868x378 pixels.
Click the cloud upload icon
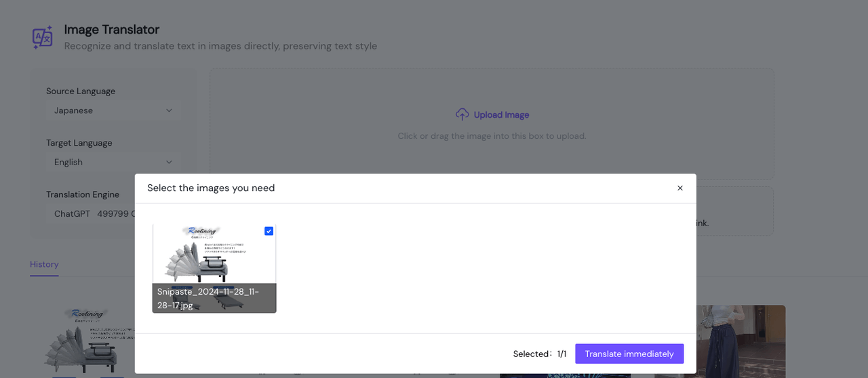(x=462, y=114)
